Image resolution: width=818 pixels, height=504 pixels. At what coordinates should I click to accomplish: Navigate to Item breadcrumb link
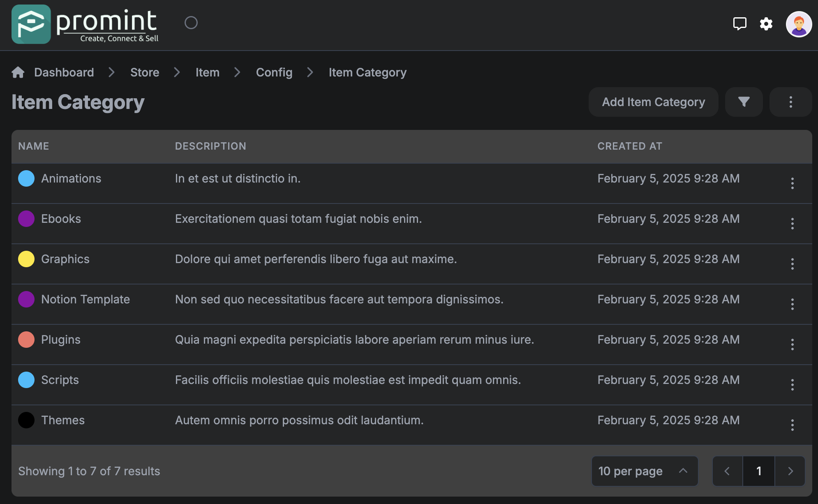coord(208,72)
